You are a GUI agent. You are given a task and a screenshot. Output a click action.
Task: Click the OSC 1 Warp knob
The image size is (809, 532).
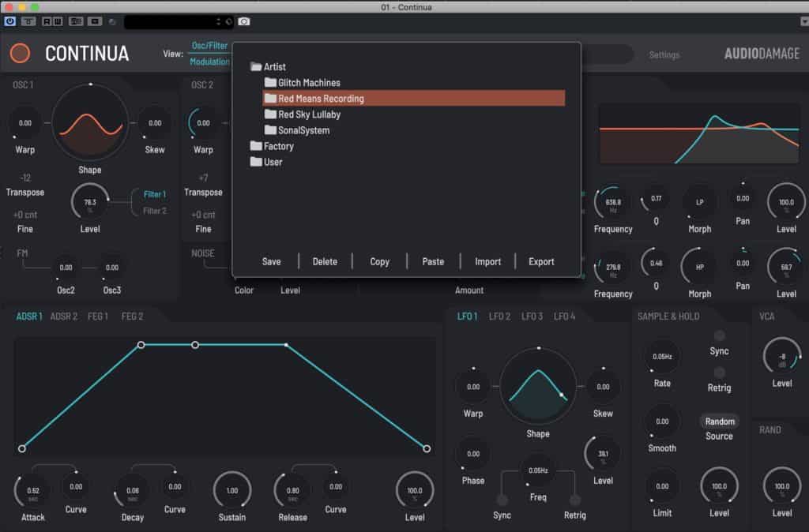pyautogui.click(x=25, y=122)
